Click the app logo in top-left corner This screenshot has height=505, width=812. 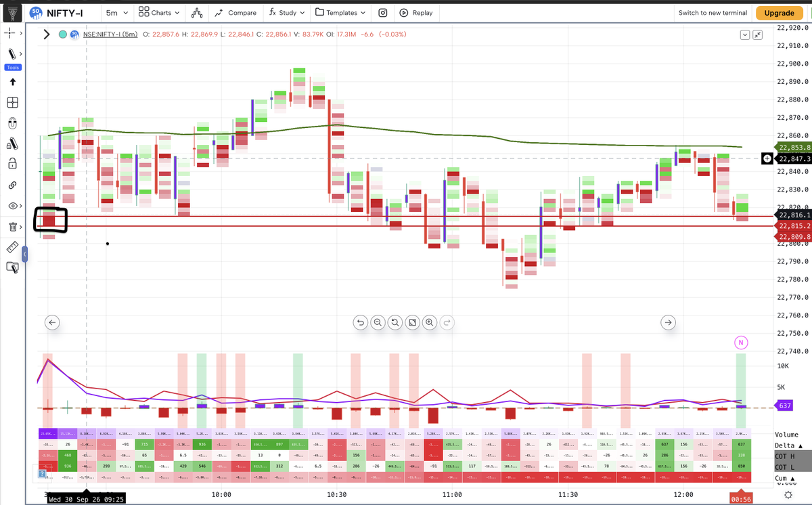coord(12,12)
